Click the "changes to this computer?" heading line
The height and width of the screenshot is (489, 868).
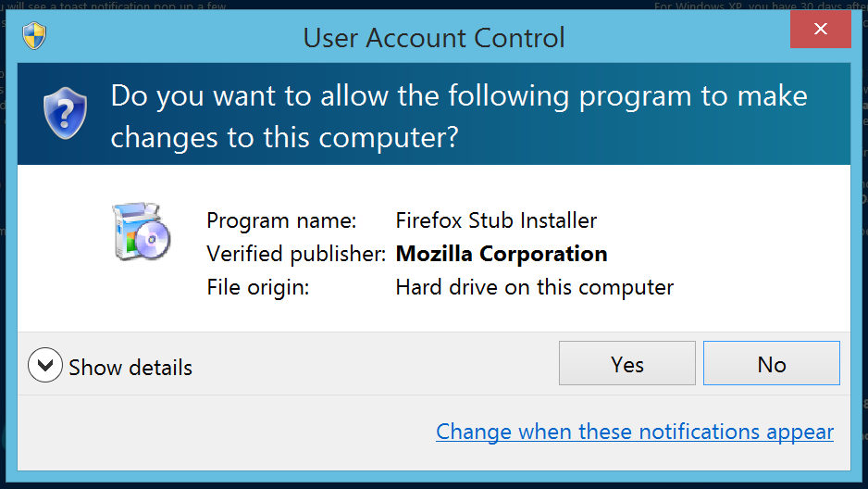[285, 137]
